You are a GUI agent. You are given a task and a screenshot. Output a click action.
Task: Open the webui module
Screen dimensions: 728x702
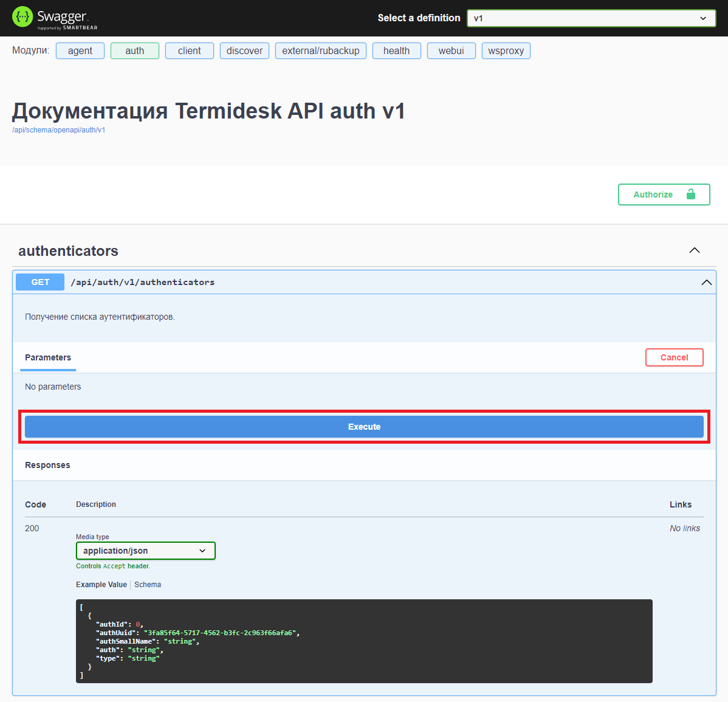tap(451, 51)
